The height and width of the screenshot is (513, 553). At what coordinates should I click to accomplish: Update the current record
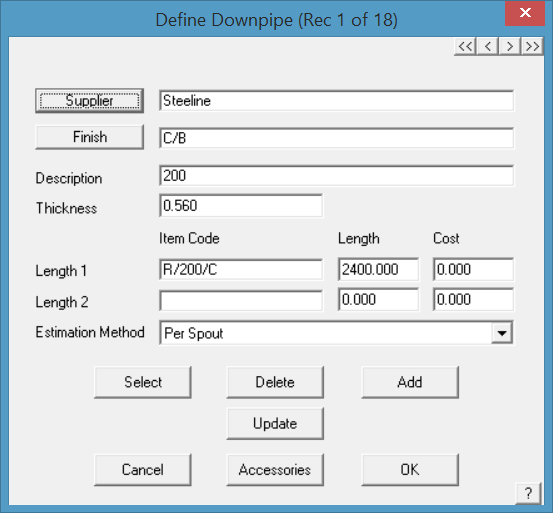275,423
